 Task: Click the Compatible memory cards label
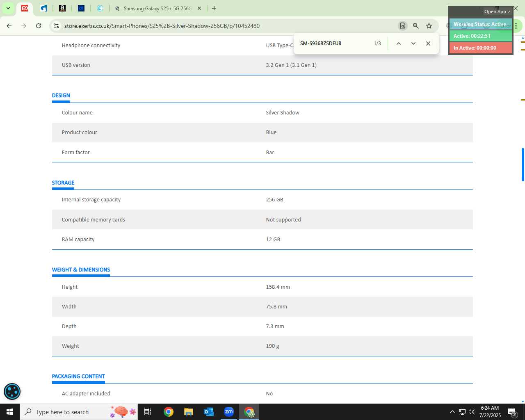(x=94, y=220)
